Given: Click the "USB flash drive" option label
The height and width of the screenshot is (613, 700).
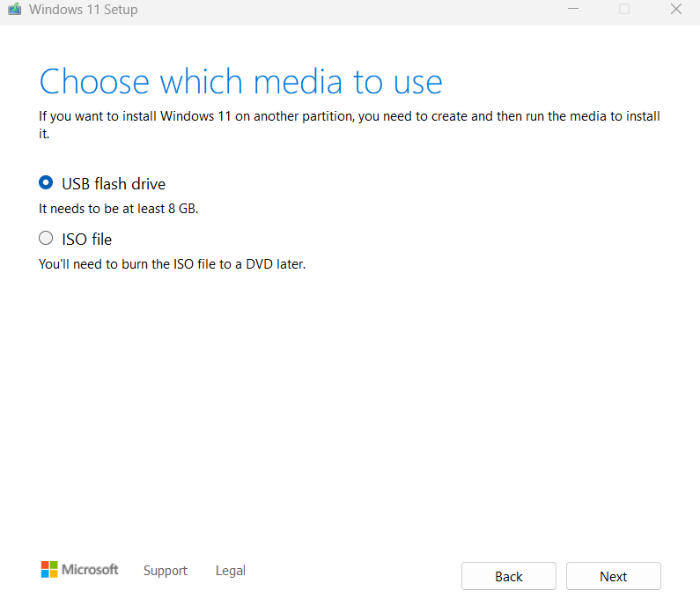Looking at the screenshot, I should tap(114, 184).
